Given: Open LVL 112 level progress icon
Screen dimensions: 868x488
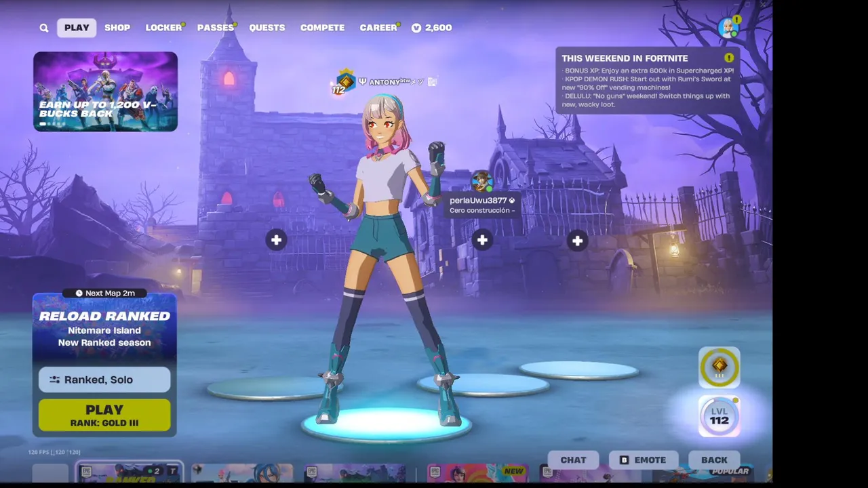Looking at the screenshot, I should point(719,416).
